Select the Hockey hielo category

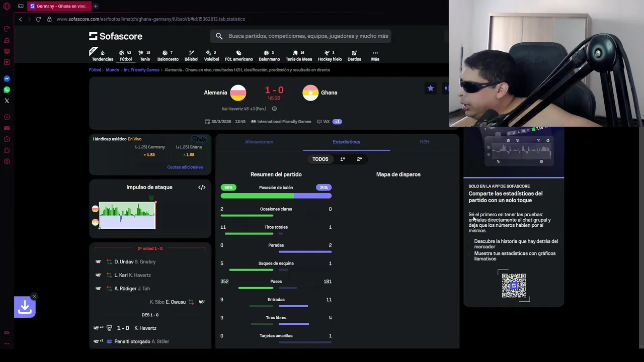pos(330,56)
